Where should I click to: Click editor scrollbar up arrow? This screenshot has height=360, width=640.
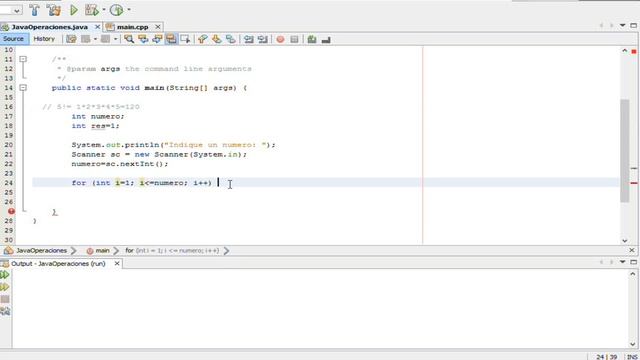624,51
